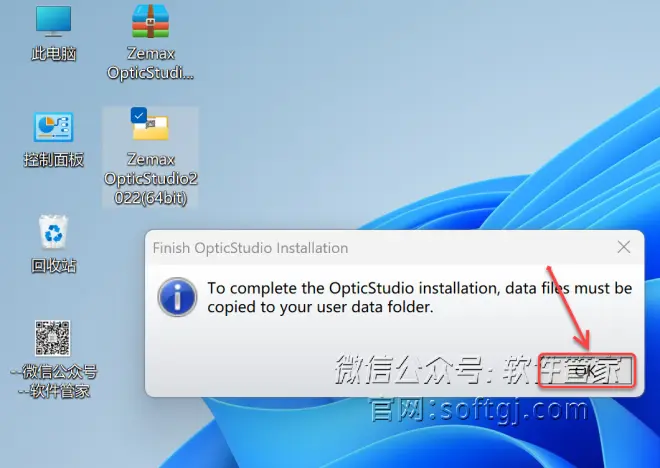Close the Finish OpticStudio Installation dialog
660x468 pixels.
pos(624,247)
